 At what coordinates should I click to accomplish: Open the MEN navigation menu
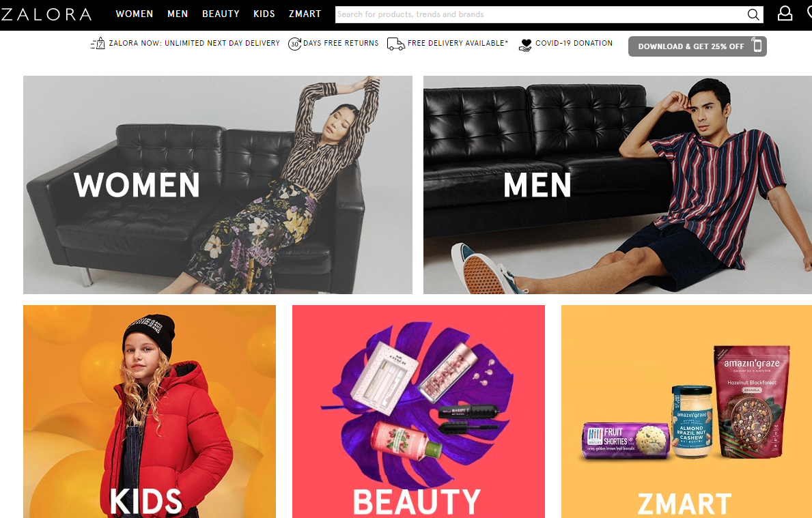pos(178,14)
